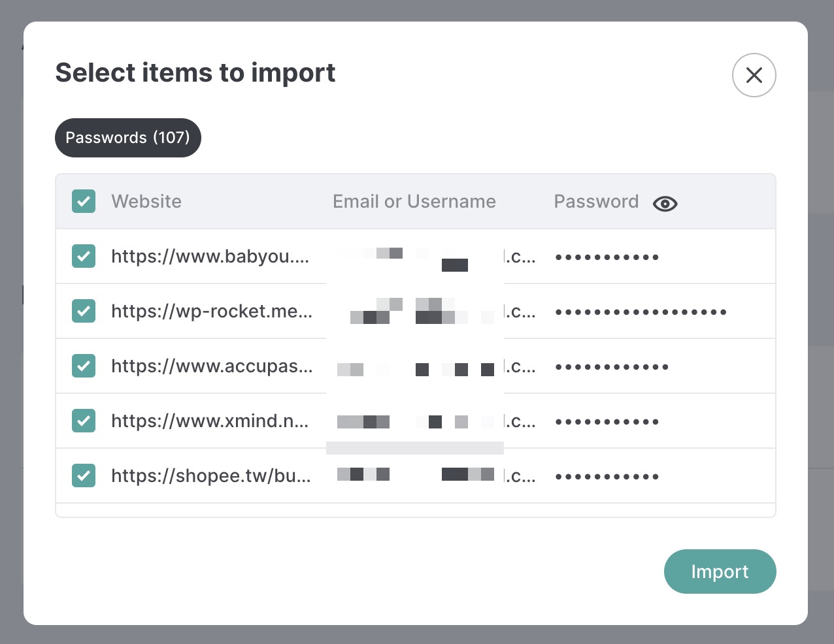Screen dimensions: 834x644
Task: Click the accupass website URL
Action: pyautogui.click(x=212, y=366)
